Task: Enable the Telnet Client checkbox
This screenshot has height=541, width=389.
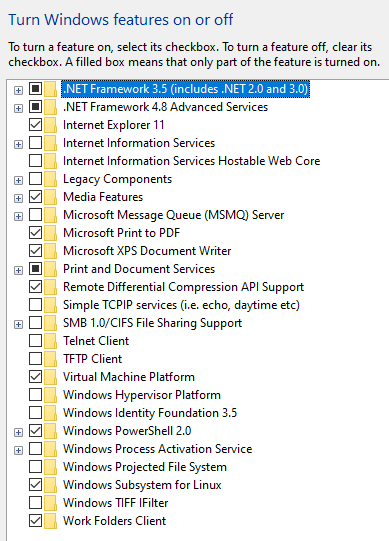Action: (35, 341)
